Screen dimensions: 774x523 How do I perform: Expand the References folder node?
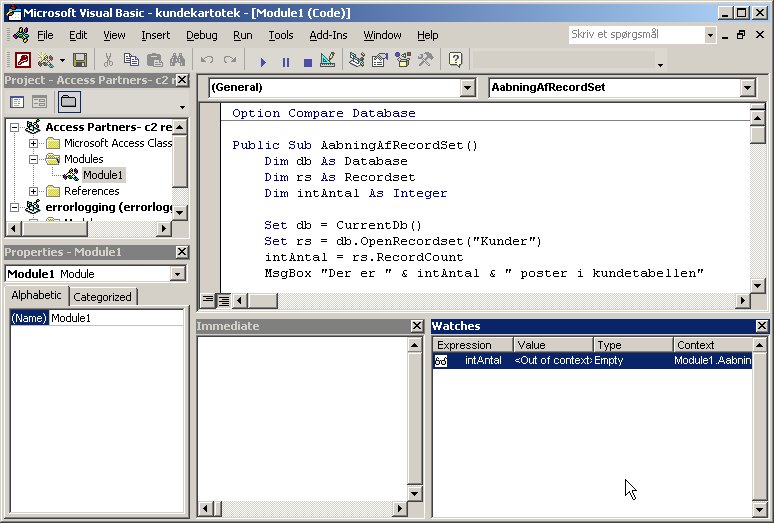tap(34, 191)
